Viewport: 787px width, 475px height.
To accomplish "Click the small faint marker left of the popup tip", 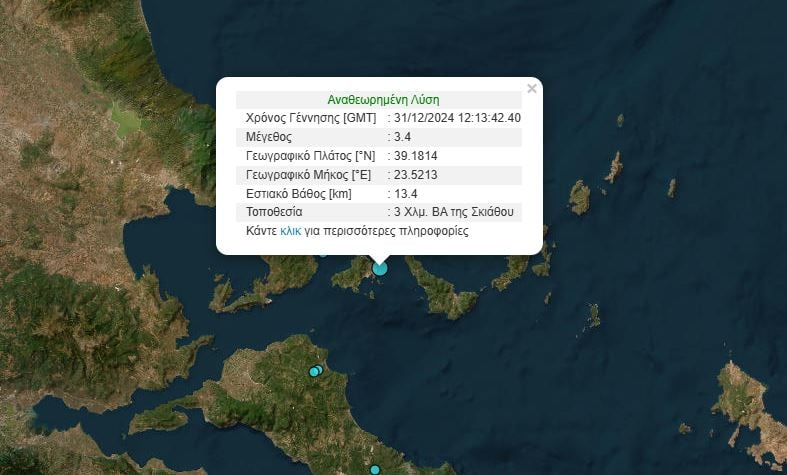I will pyautogui.click(x=323, y=254).
